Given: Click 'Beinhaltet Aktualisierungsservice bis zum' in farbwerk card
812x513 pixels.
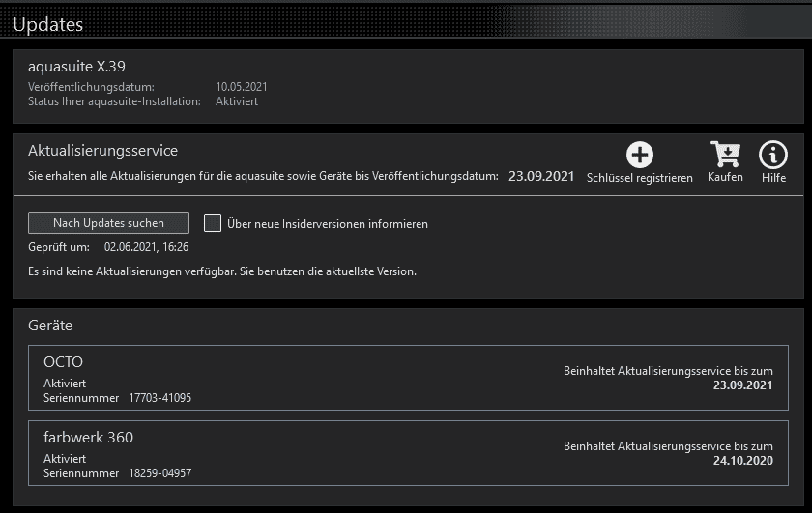Looking at the screenshot, I should pyautogui.click(x=668, y=446).
